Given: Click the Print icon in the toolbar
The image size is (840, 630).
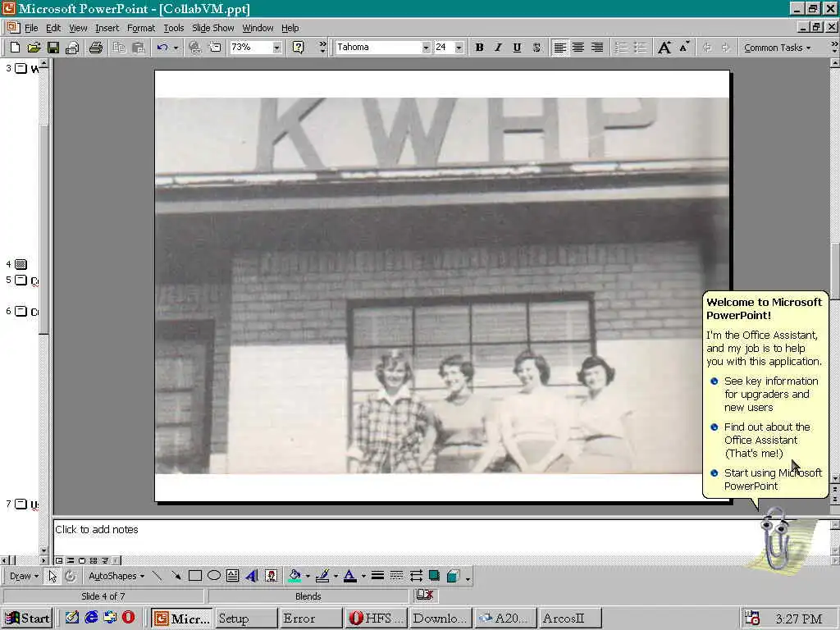Looking at the screenshot, I should pos(96,48).
